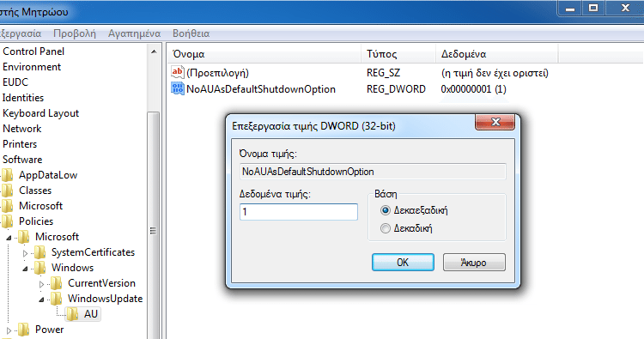Select Identities key in the tree
Image resolution: width=644 pixels, height=339 pixels.
coord(23,98)
